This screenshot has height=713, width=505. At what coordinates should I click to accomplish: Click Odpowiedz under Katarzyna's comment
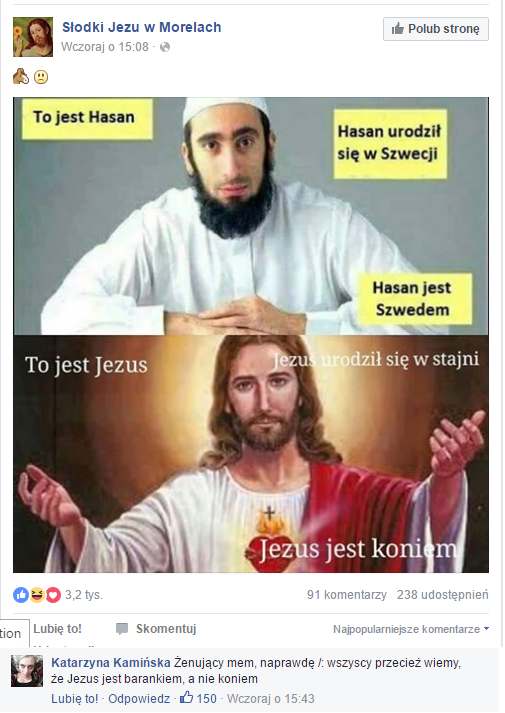pyautogui.click(x=139, y=698)
